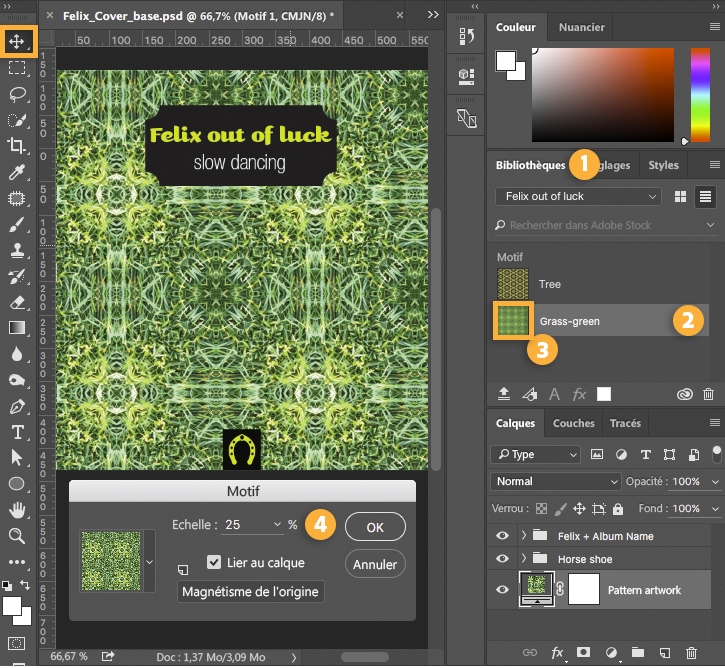Select the Hand tool

[x=17, y=510]
